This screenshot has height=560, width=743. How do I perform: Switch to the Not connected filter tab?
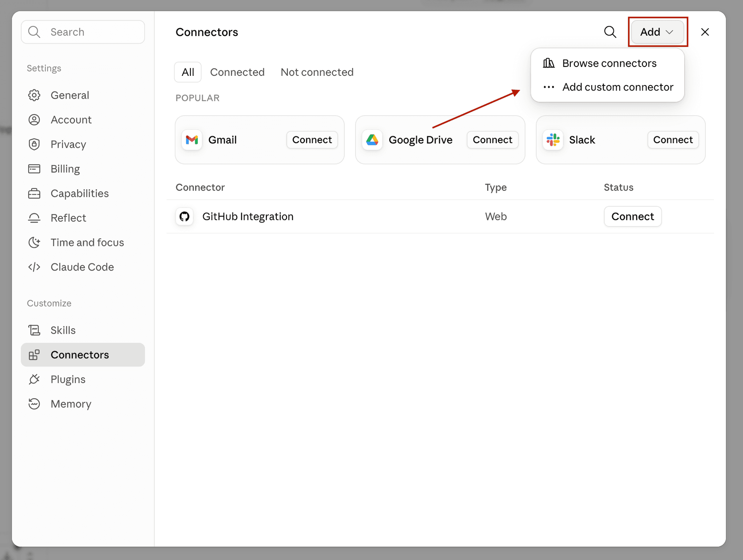click(x=317, y=72)
